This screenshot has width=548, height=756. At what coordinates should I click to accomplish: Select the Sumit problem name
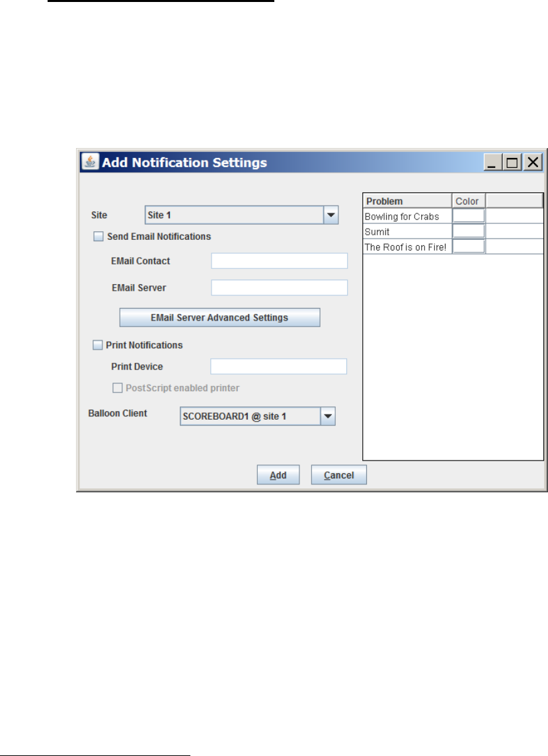point(377,232)
